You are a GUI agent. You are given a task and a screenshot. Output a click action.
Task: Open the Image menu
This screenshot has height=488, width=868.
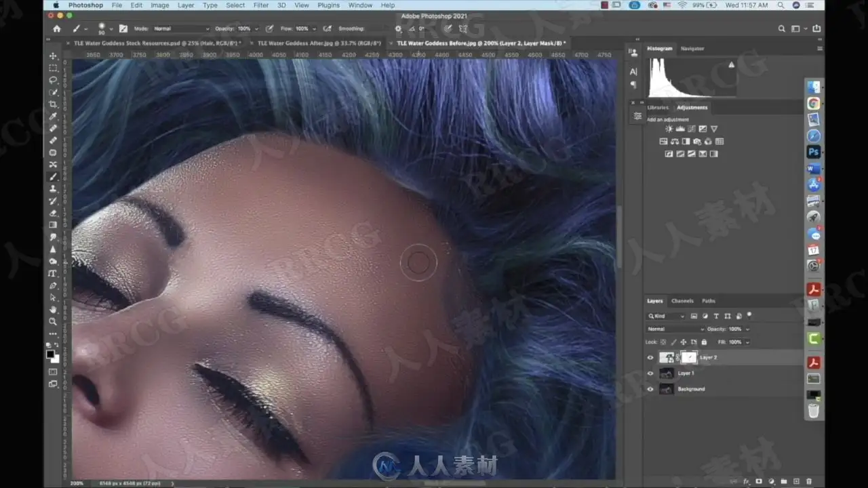pyautogui.click(x=160, y=5)
